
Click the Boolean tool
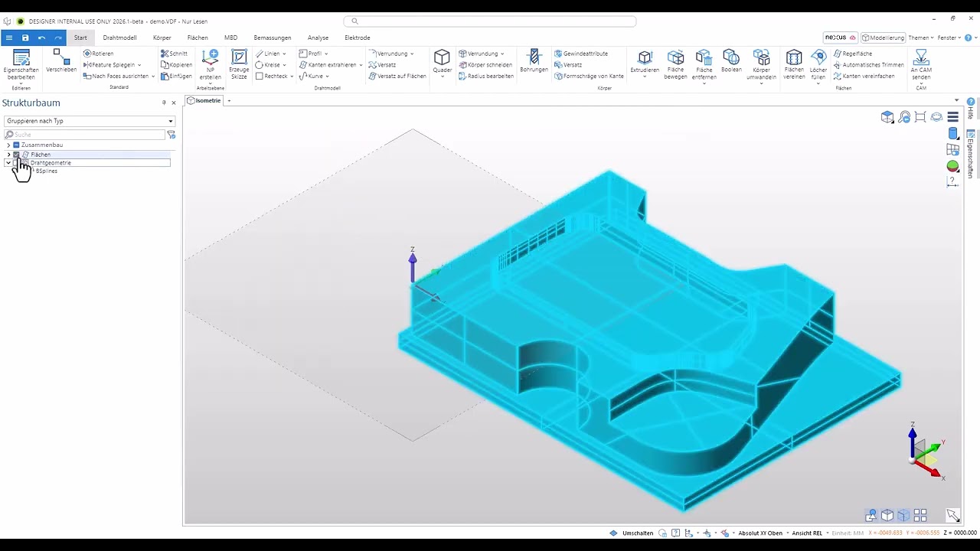[731, 61]
